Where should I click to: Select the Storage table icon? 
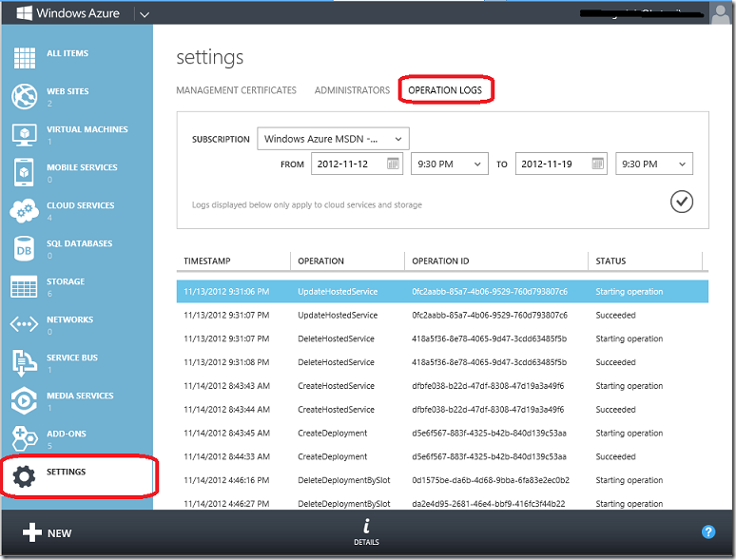[24, 286]
